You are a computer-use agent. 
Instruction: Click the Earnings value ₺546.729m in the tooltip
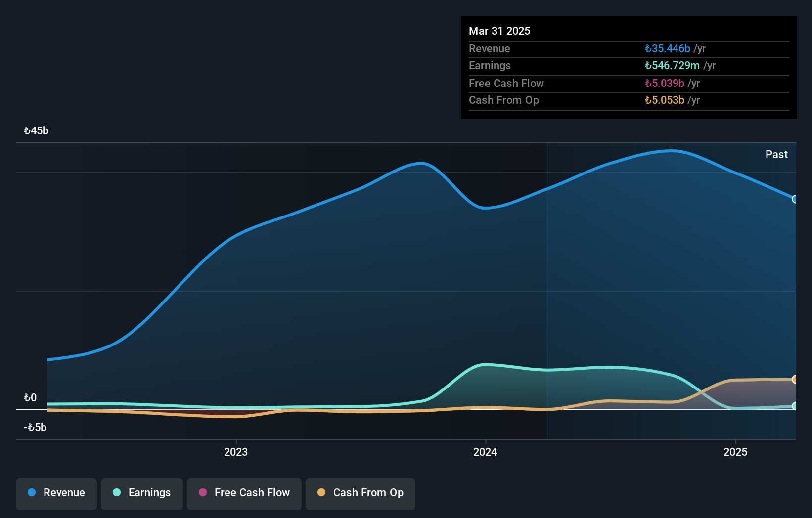tap(672, 66)
